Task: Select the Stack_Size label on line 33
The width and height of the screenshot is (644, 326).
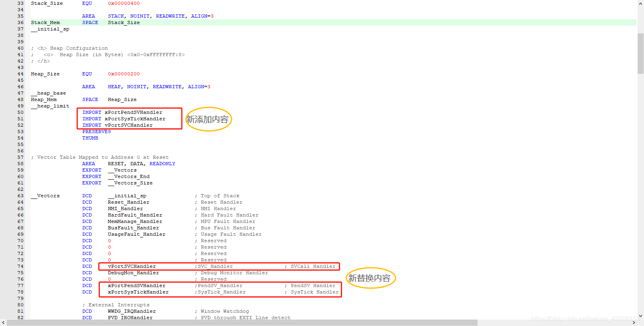Action: pyautogui.click(x=47, y=3)
